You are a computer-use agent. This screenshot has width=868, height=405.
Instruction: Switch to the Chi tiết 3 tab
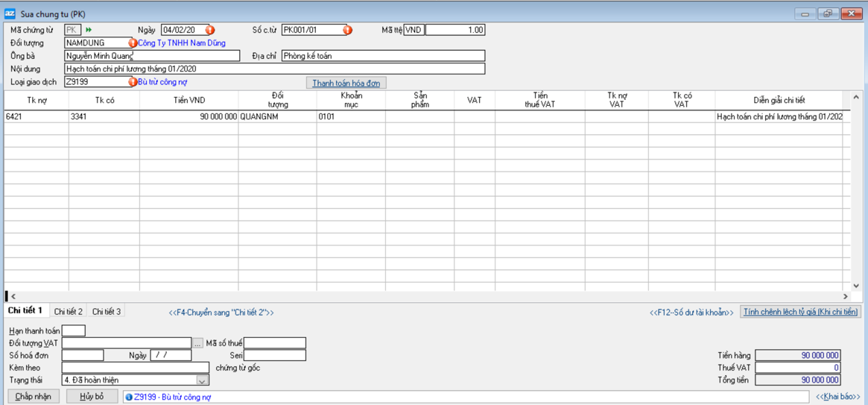pyautogui.click(x=106, y=312)
